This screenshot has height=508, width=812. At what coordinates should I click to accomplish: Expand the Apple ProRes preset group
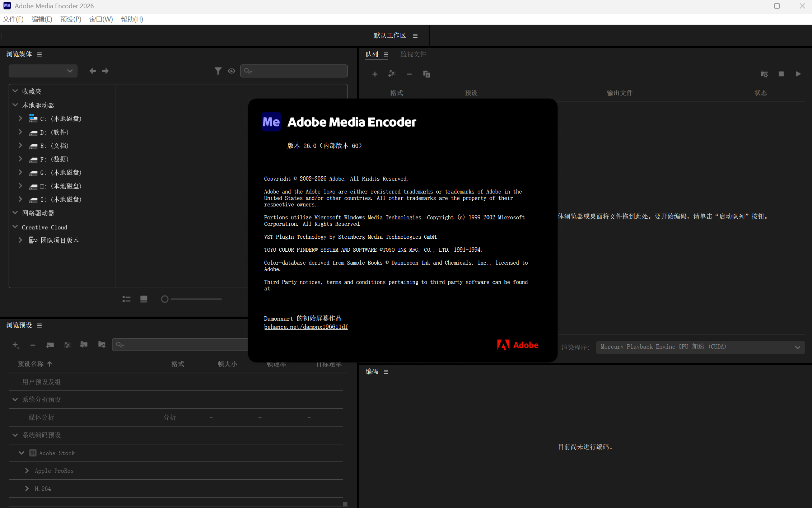(27, 471)
